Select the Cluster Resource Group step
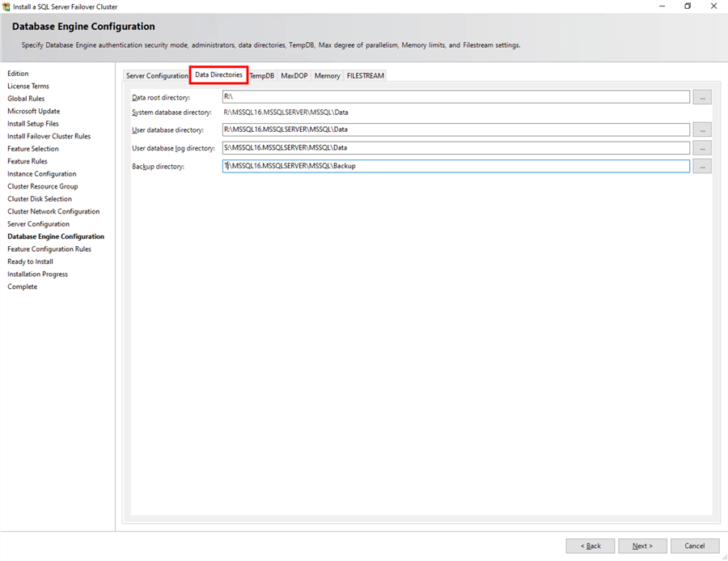The image size is (728, 561). click(43, 186)
